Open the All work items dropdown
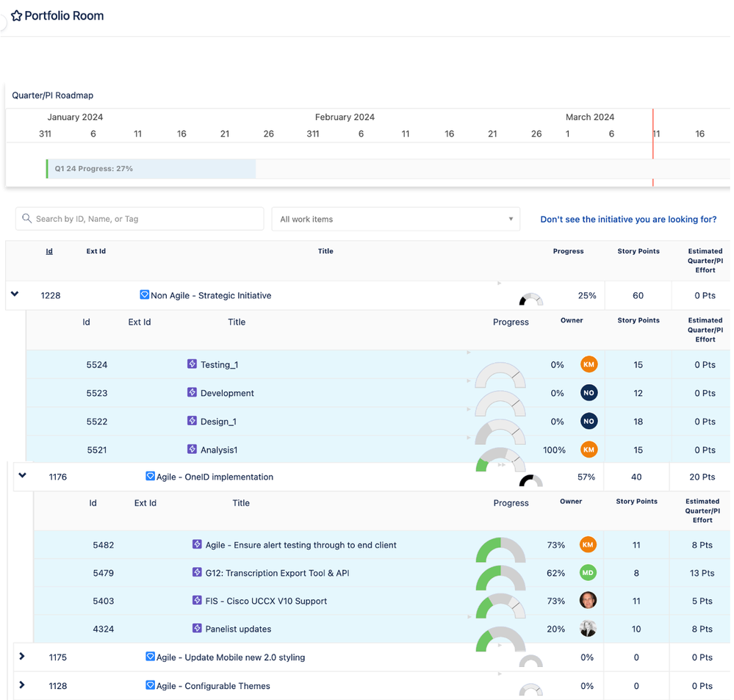 (395, 219)
